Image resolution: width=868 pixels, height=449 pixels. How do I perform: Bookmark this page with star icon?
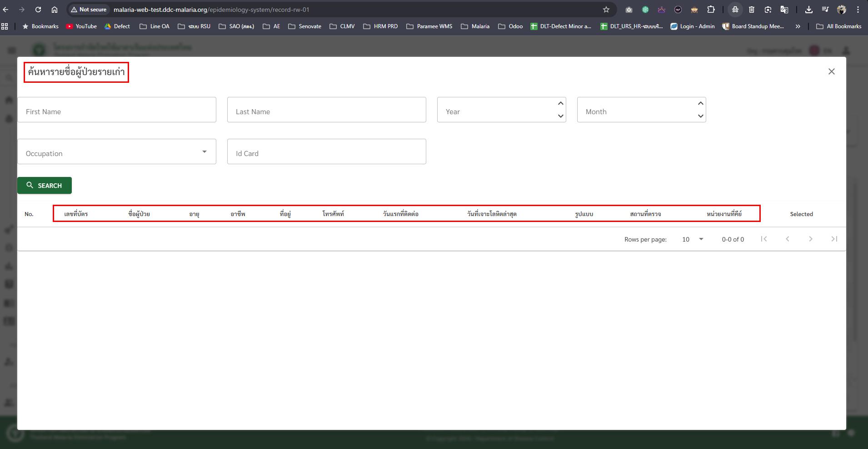[x=606, y=10]
